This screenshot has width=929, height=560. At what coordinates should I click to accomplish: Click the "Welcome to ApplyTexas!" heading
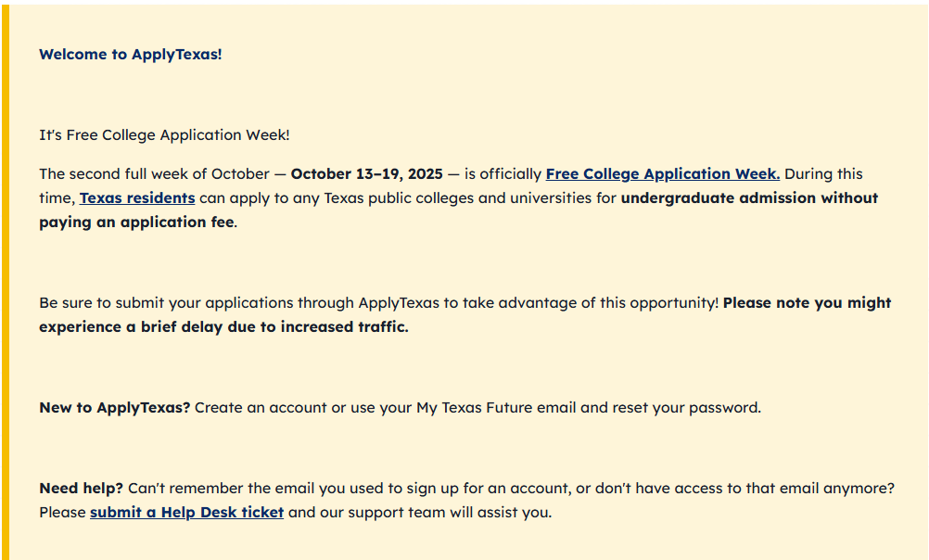[x=130, y=55]
